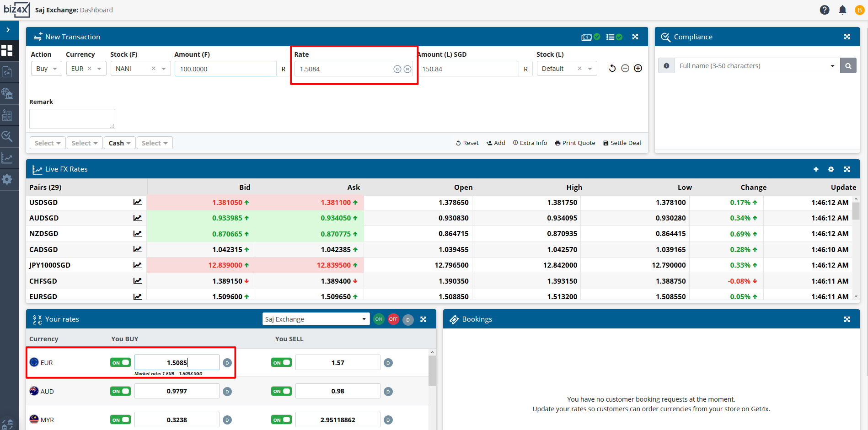Toggle EUR You BUY switch

[x=120, y=362]
